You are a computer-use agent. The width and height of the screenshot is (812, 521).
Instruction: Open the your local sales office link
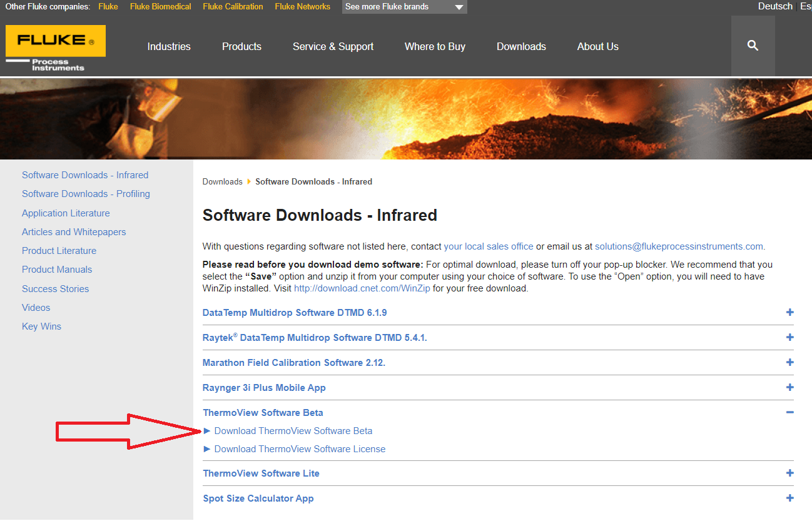[489, 246]
